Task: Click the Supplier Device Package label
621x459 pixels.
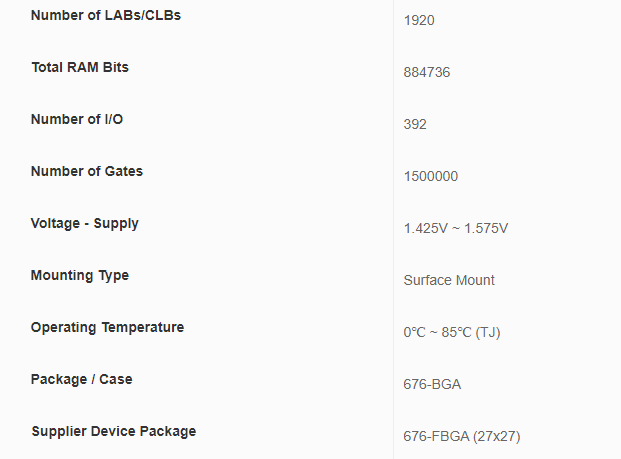Action: [x=113, y=432]
